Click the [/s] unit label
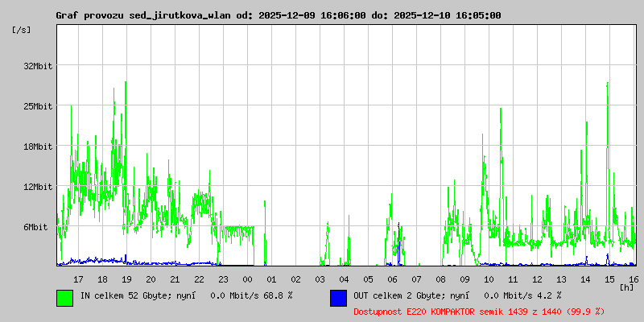 point(22,30)
